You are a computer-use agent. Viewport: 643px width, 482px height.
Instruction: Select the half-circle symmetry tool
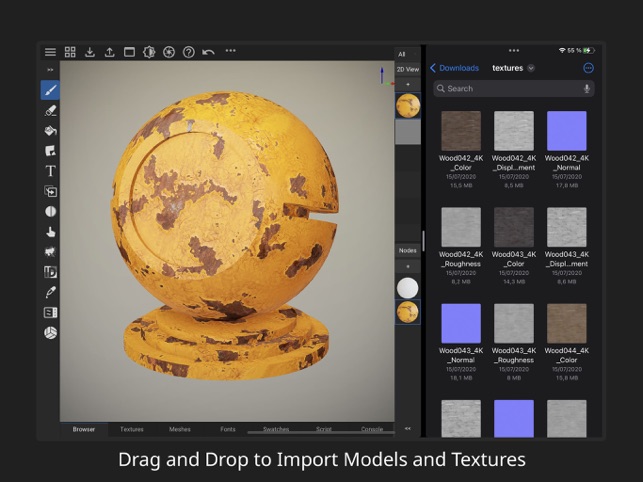tap(50, 211)
